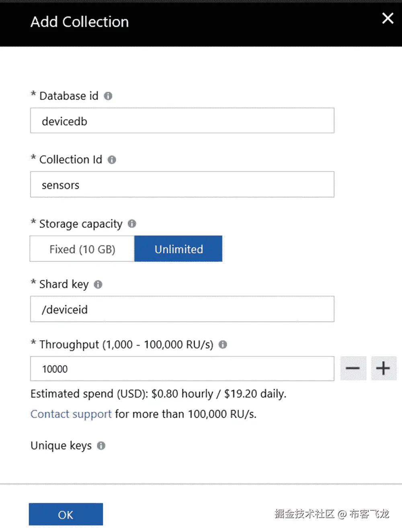Close the Add Collection dialog

point(388,18)
